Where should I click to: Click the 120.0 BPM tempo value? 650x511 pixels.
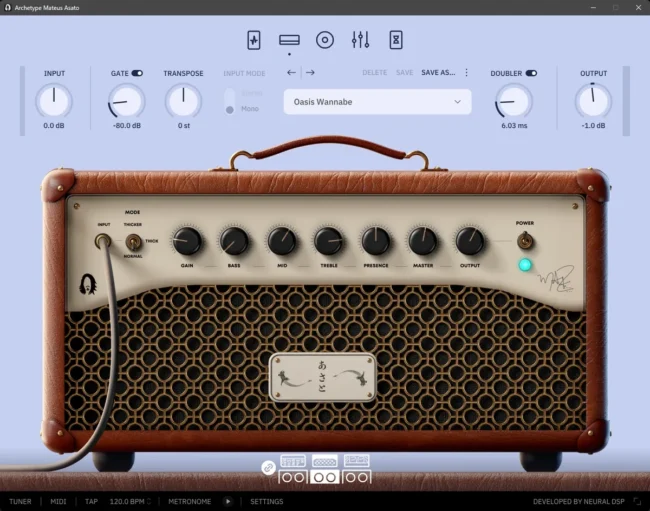[x=127, y=501]
